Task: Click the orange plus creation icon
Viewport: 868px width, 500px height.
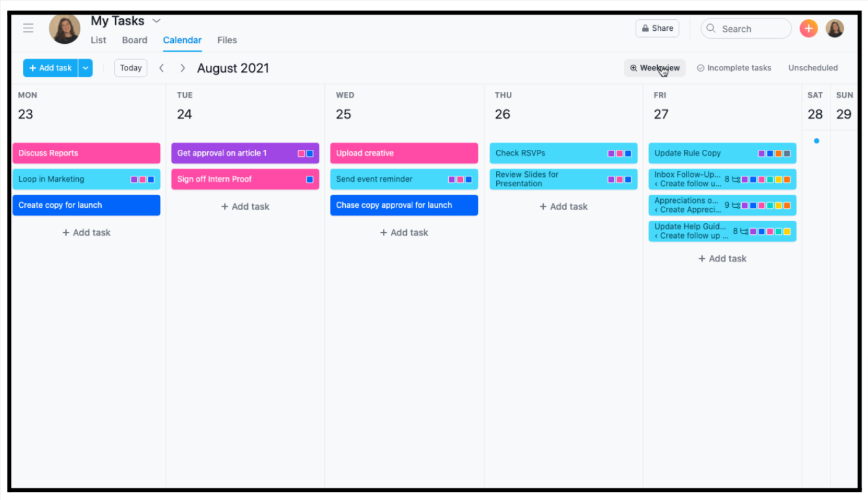Action: point(808,28)
